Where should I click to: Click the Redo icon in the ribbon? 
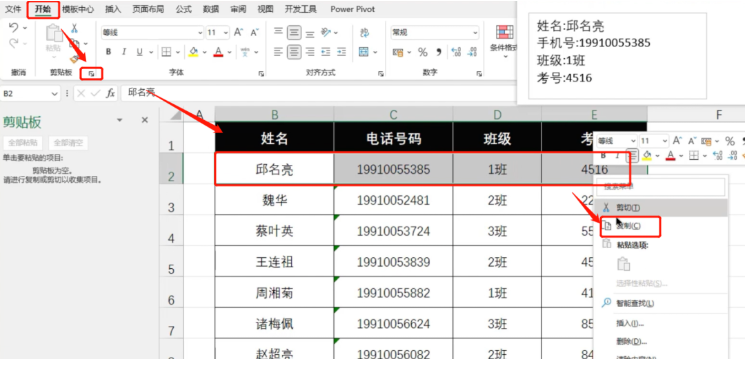[x=14, y=44]
